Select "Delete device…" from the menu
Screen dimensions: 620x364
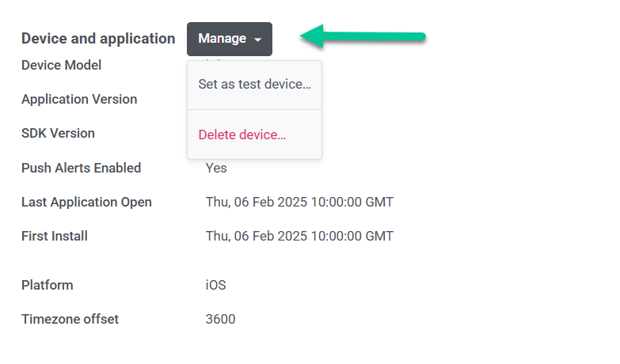[242, 135]
